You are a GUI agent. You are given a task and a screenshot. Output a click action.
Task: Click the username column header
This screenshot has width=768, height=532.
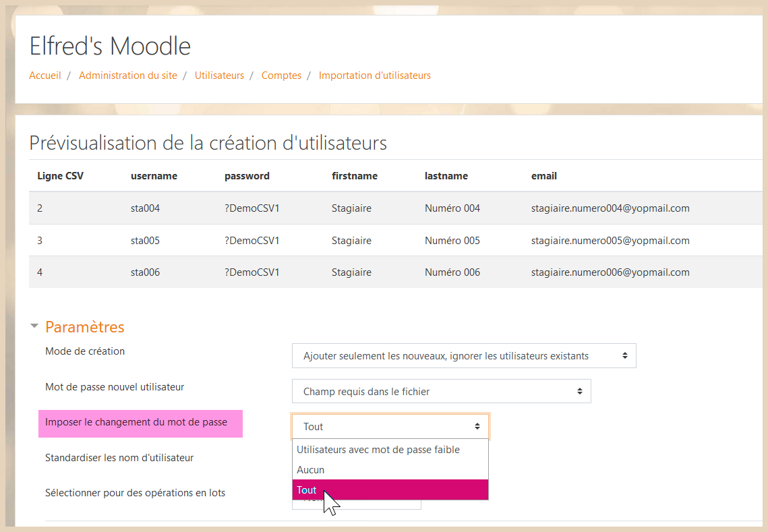(x=154, y=176)
